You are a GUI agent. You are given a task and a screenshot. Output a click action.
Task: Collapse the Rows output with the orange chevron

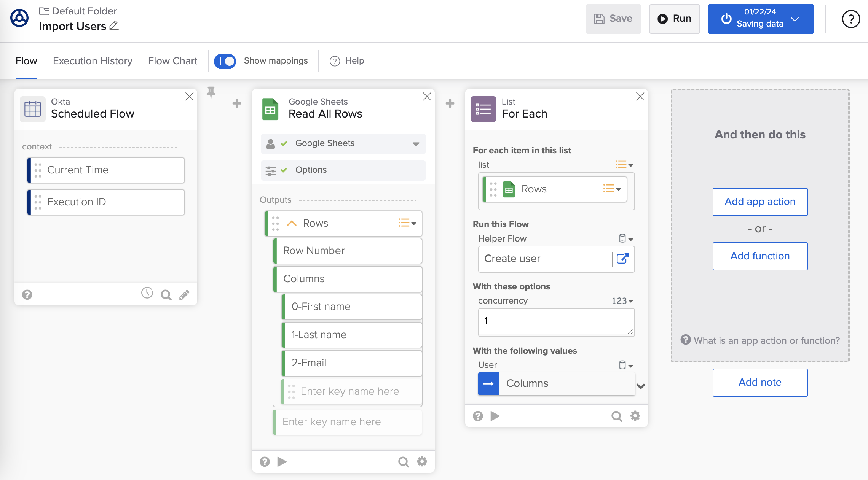pos(292,223)
